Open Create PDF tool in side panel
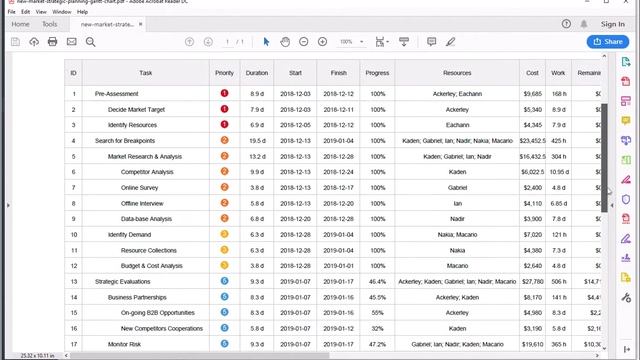Viewport: 640px width, 360px height. 626,81
